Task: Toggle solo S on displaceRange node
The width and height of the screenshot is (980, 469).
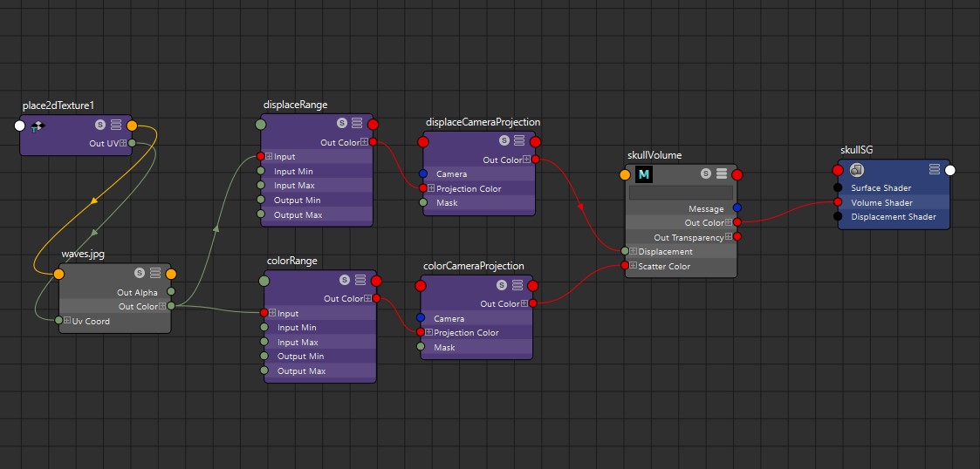Action: pos(342,123)
